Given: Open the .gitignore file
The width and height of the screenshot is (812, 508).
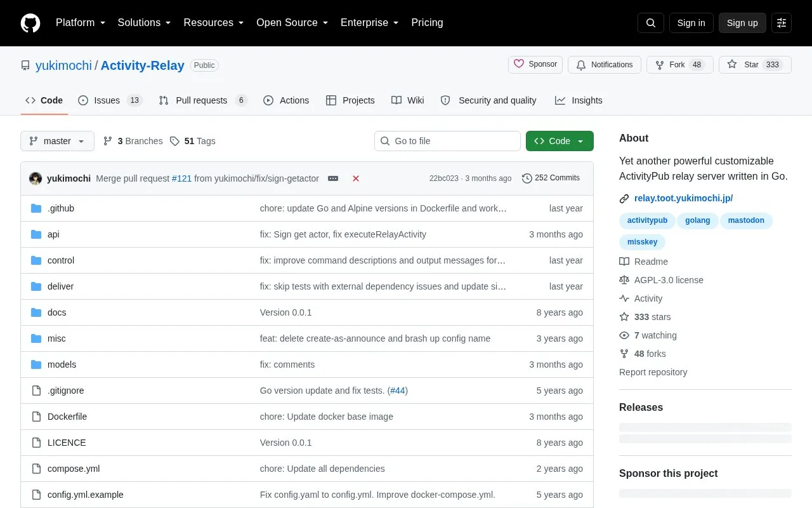Looking at the screenshot, I should (x=65, y=391).
